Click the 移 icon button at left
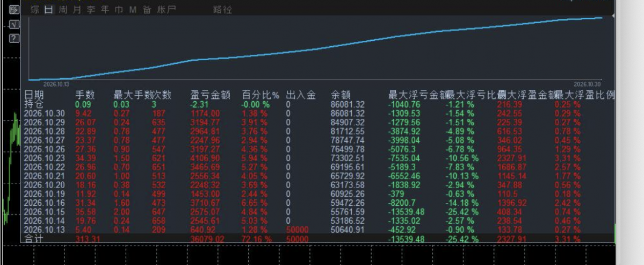Viewport: 644px width, 265px height. point(15,10)
